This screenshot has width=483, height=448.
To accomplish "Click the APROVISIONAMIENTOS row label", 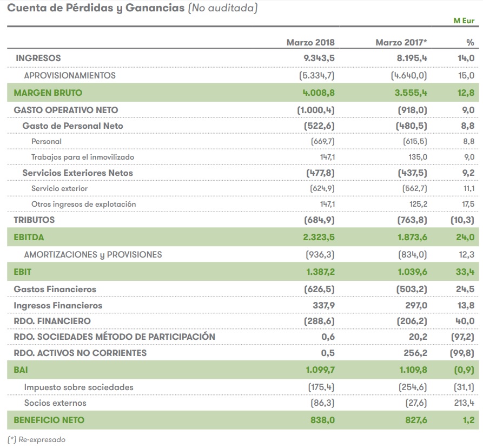I will click(x=70, y=75).
